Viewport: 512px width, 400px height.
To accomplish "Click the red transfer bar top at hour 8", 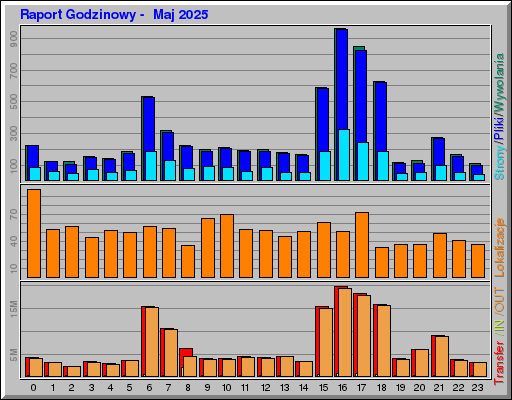I will (186, 352).
